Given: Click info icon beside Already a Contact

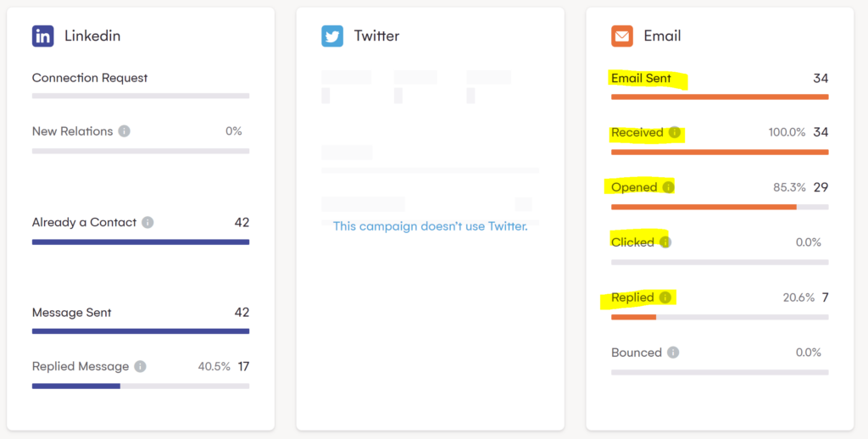Looking at the screenshot, I should pyautogui.click(x=147, y=223).
